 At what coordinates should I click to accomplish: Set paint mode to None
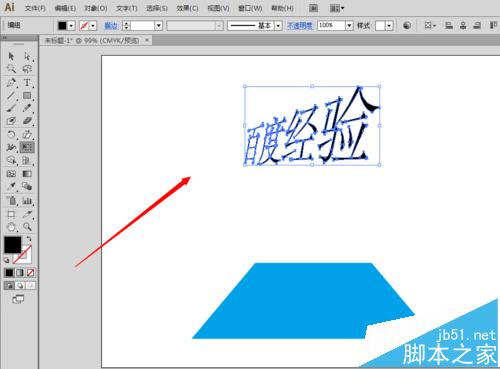pyautogui.click(x=30, y=273)
